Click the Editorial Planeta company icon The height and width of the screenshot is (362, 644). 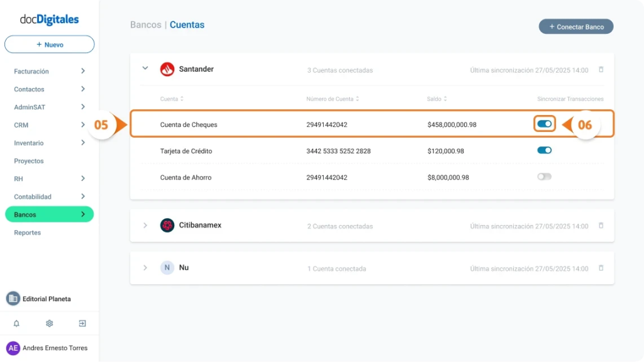pos(13,299)
